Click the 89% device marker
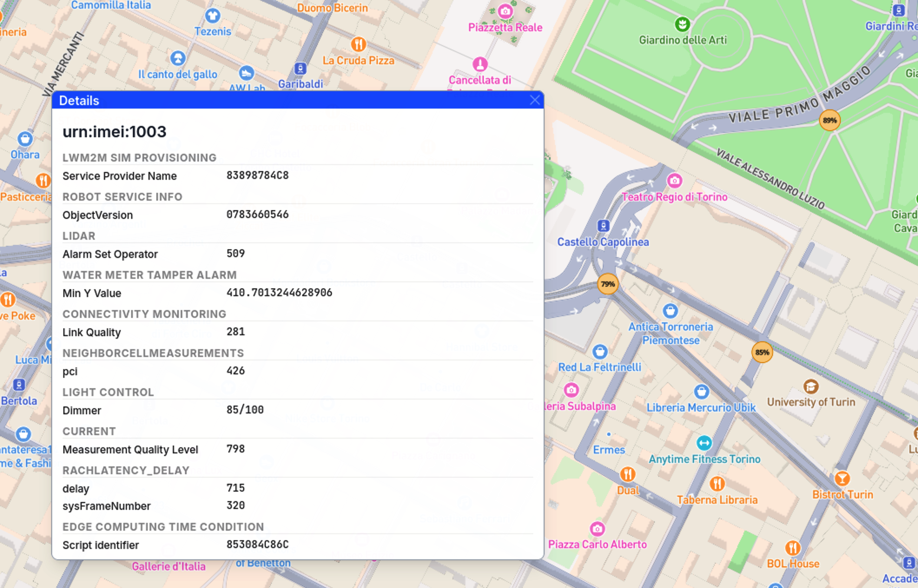Screen dimensions: 918x588 click(829, 120)
